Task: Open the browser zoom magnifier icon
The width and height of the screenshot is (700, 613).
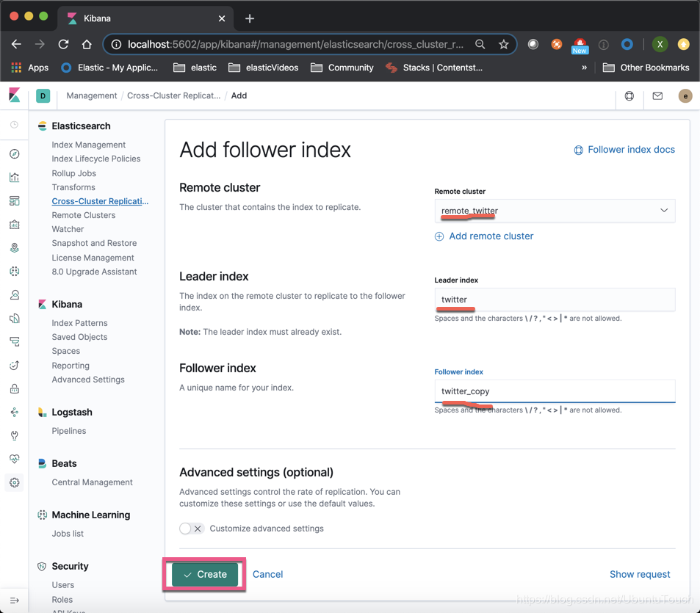Action: click(480, 44)
